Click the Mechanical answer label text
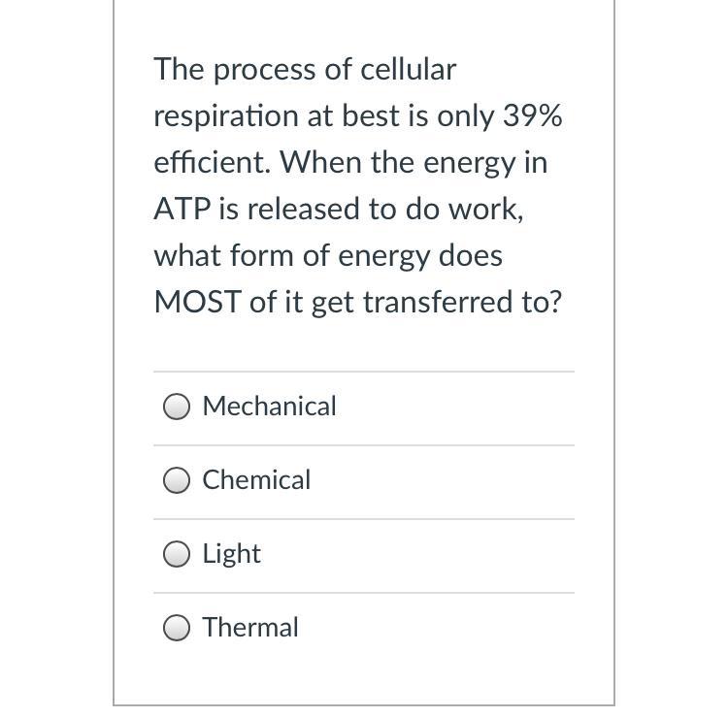Viewport: 728px width, 718px height. [x=269, y=407]
